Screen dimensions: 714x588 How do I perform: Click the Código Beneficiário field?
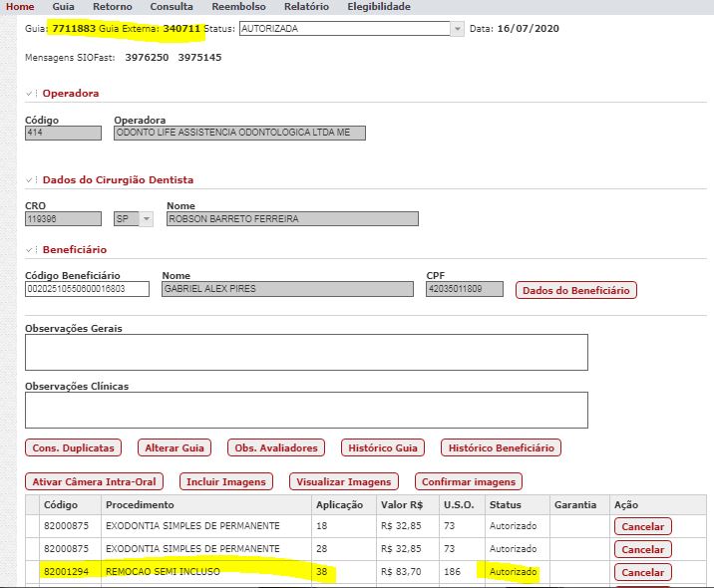click(x=88, y=289)
